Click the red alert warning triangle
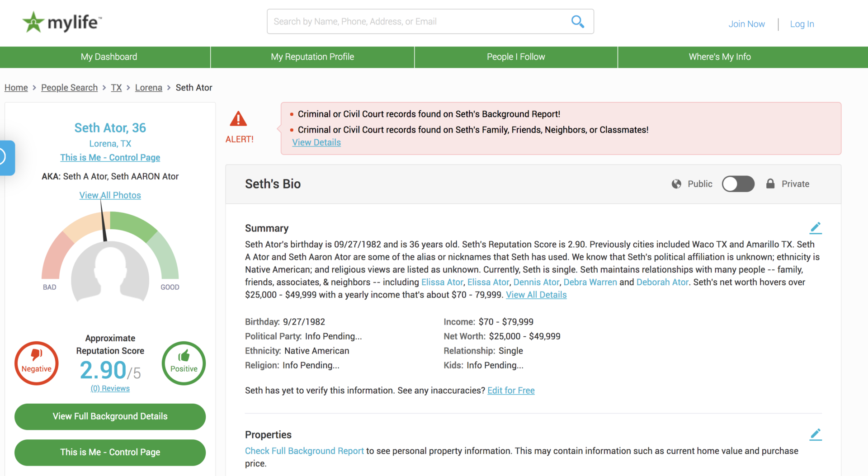 [238, 118]
